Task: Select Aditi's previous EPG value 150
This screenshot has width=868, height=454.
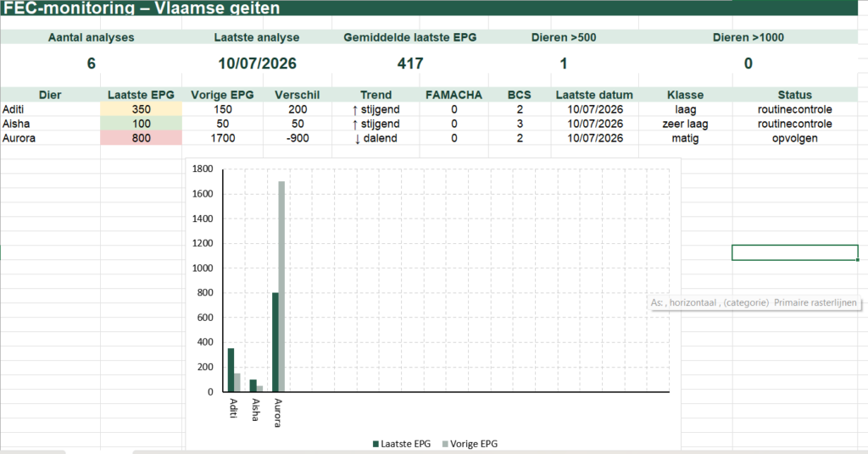Action: (223, 109)
